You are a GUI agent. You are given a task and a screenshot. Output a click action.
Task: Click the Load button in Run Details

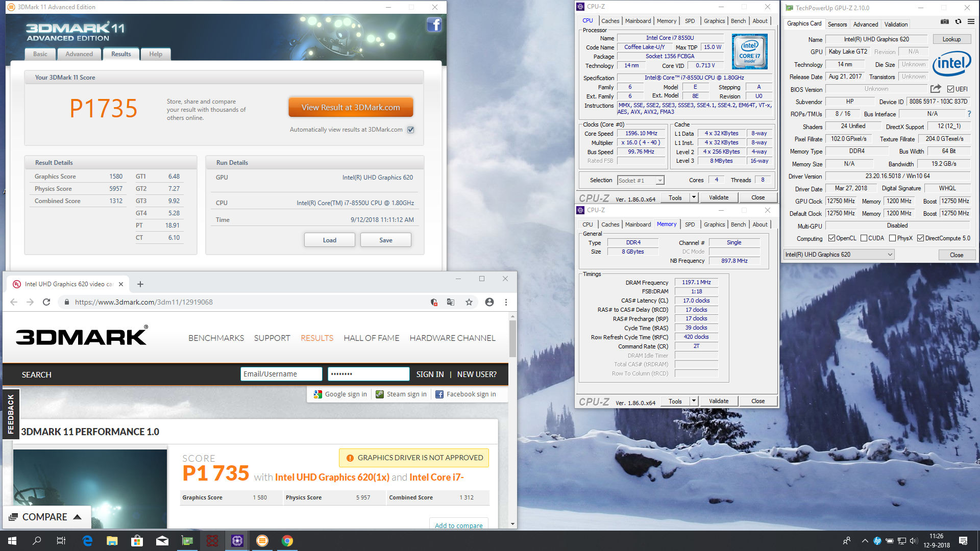tap(330, 240)
